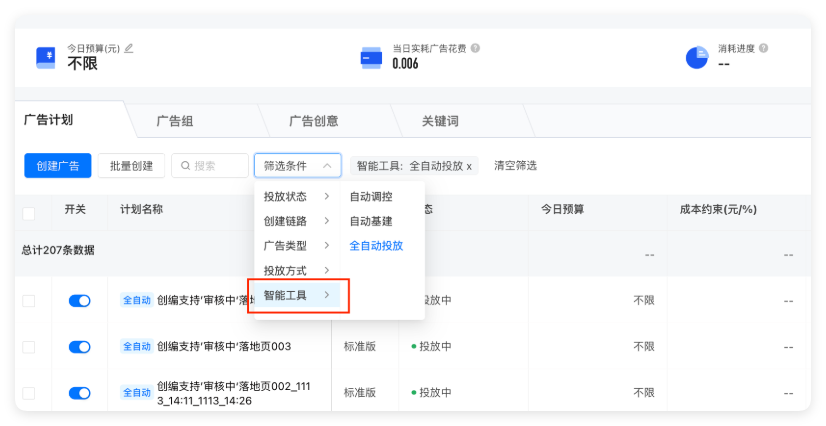Tick the checkbox for the 落地页002_111 row

click(28, 393)
